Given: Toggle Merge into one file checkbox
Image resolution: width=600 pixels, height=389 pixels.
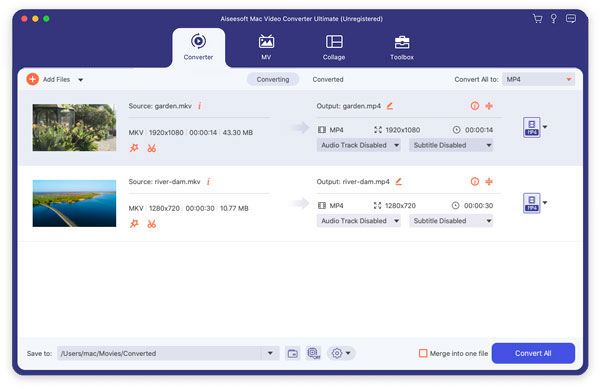Looking at the screenshot, I should pyautogui.click(x=423, y=353).
